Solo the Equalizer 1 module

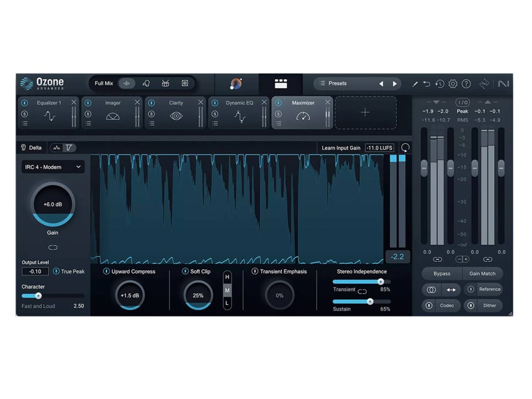24,114
